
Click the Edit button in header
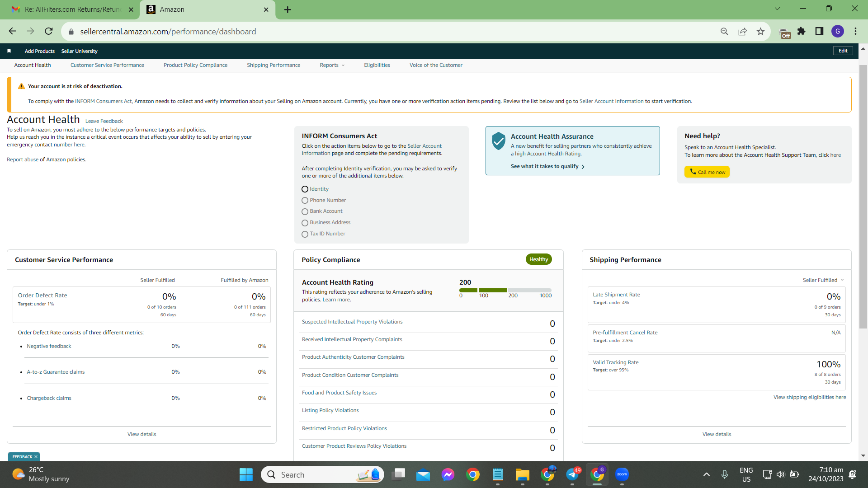coord(843,51)
